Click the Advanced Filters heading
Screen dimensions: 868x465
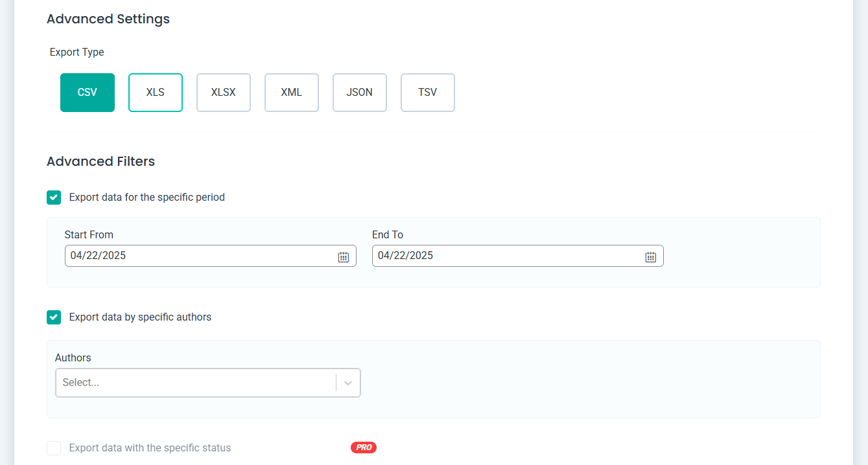click(x=100, y=161)
